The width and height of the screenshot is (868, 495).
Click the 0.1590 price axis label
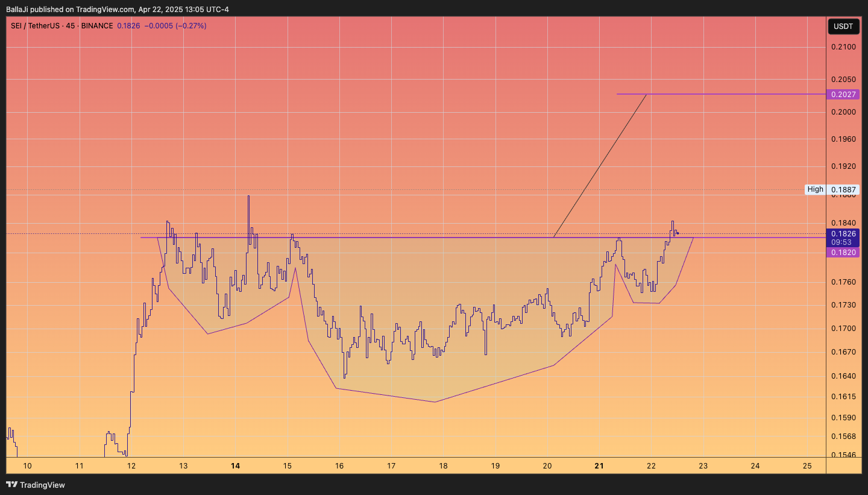click(843, 417)
